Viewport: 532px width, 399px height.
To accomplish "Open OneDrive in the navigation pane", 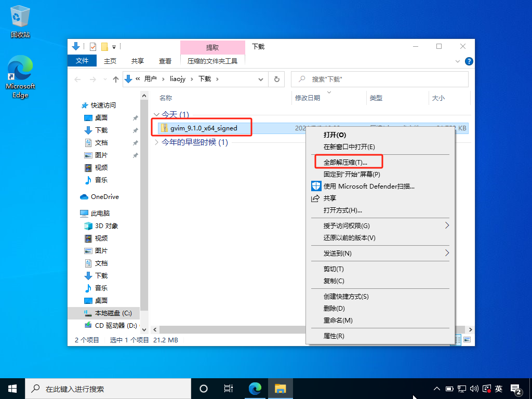I will 99,197.
